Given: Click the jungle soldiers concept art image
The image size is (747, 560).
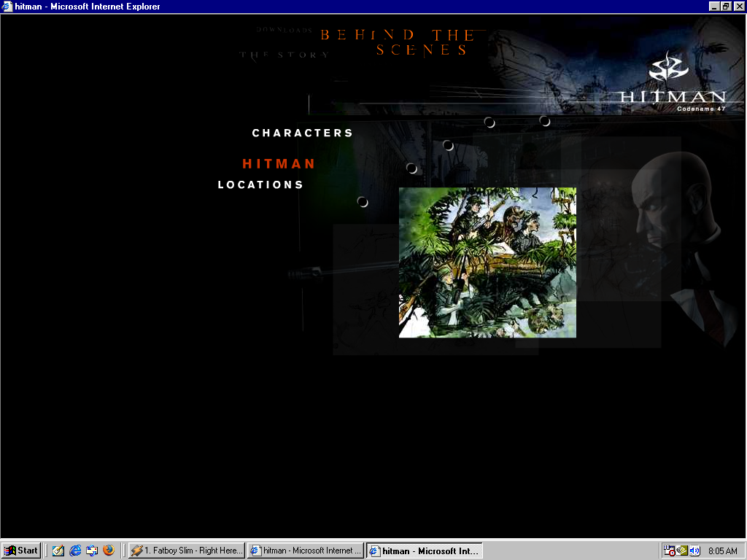Looking at the screenshot, I should 487,262.
